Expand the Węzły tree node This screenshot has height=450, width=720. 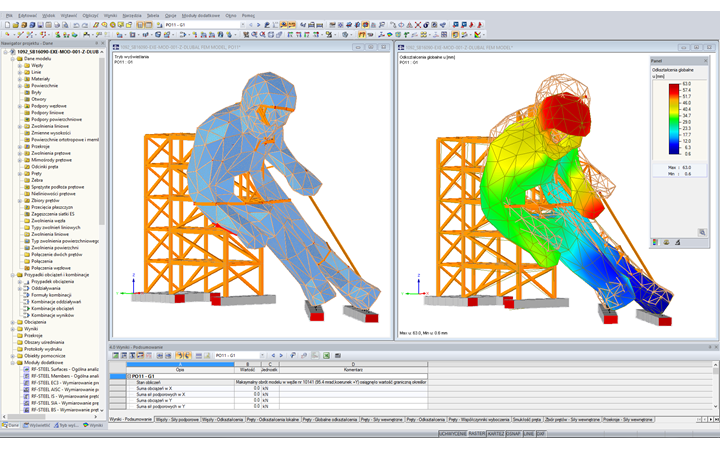point(20,66)
